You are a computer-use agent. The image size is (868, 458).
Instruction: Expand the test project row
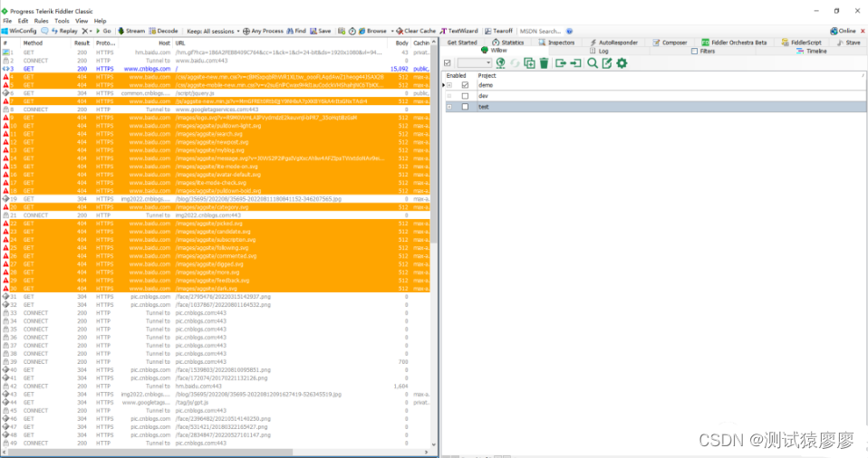tap(449, 107)
